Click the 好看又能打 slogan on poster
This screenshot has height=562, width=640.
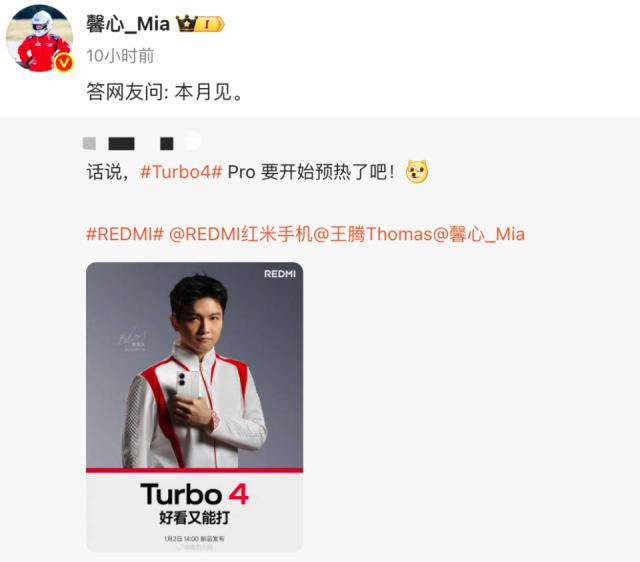[x=195, y=518]
